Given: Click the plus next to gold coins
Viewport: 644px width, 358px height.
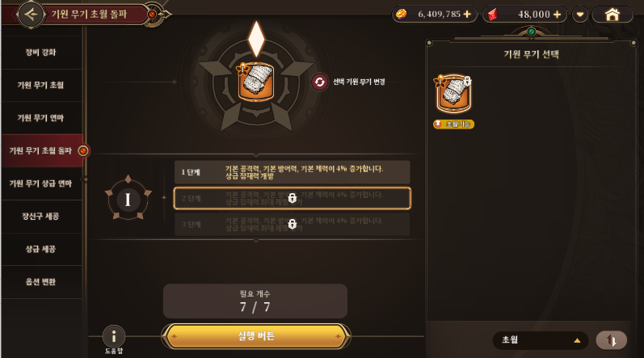Looking at the screenshot, I should point(467,15).
